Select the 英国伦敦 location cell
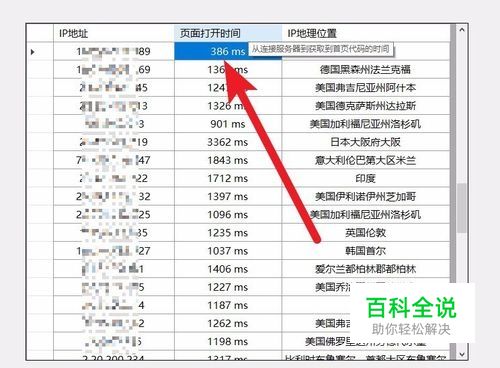 click(366, 233)
